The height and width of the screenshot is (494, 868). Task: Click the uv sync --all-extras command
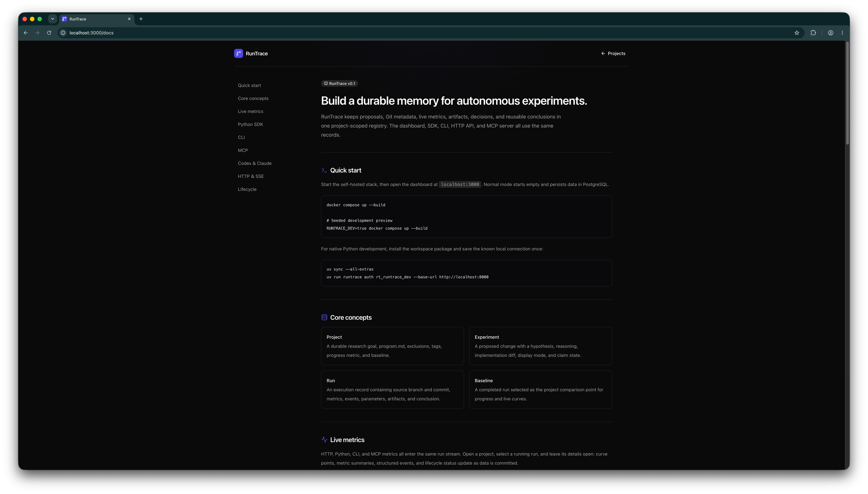point(350,269)
